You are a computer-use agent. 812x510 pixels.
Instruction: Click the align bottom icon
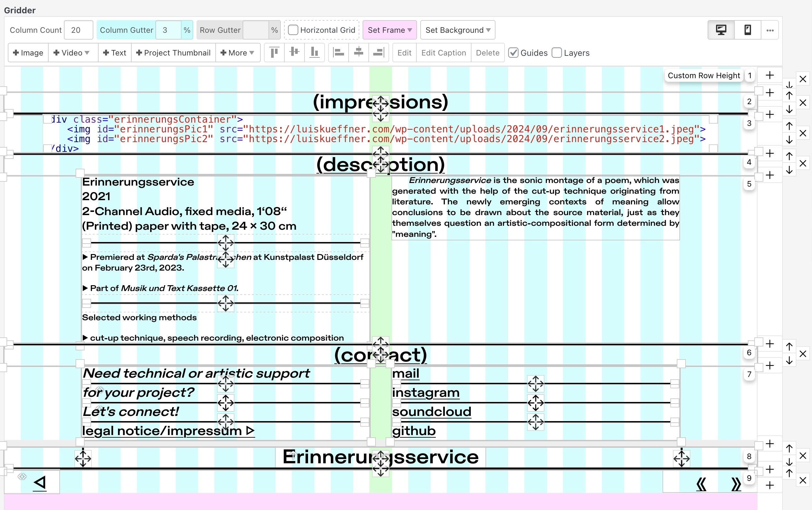coord(314,53)
